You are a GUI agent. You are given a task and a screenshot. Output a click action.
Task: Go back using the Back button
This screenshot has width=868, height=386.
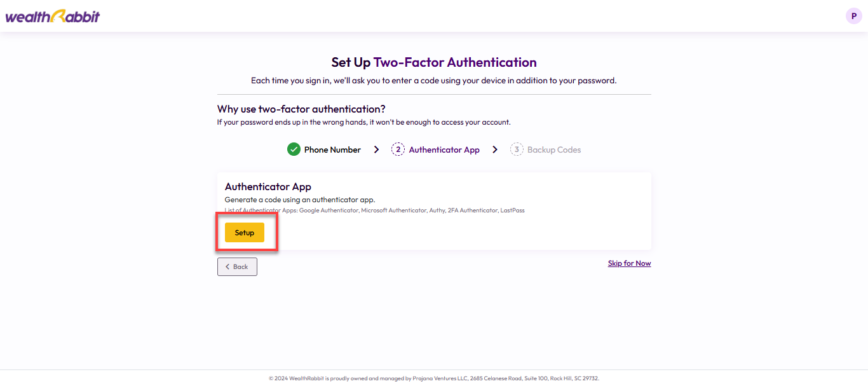(x=237, y=266)
